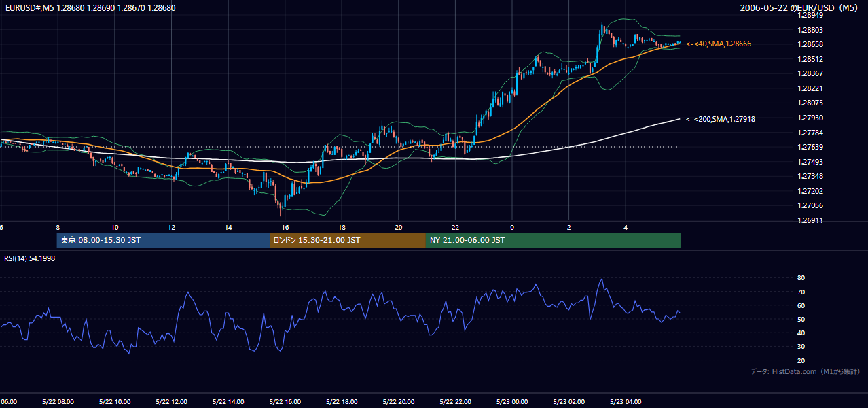Click the bottom time label 5/22 20:00
The width and height of the screenshot is (868, 408).
point(399,401)
